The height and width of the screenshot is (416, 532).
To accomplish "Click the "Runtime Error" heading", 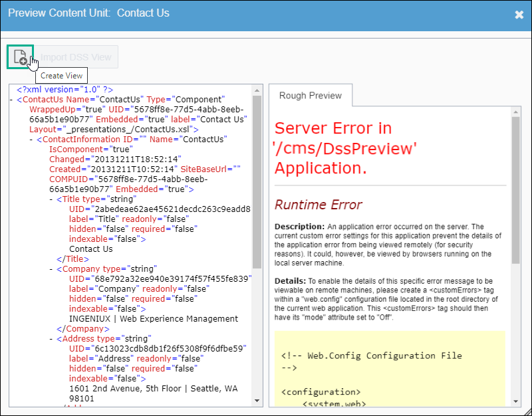I will tap(319, 205).
